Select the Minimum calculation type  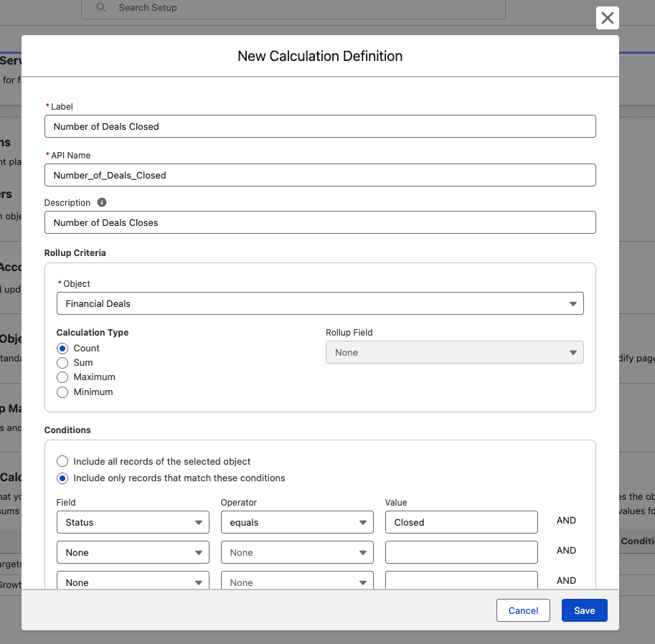62,392
